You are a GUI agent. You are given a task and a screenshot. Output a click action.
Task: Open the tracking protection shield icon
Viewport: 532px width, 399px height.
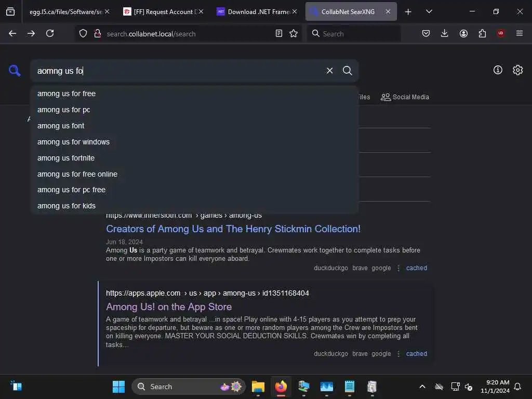click(x=83, y=33)
